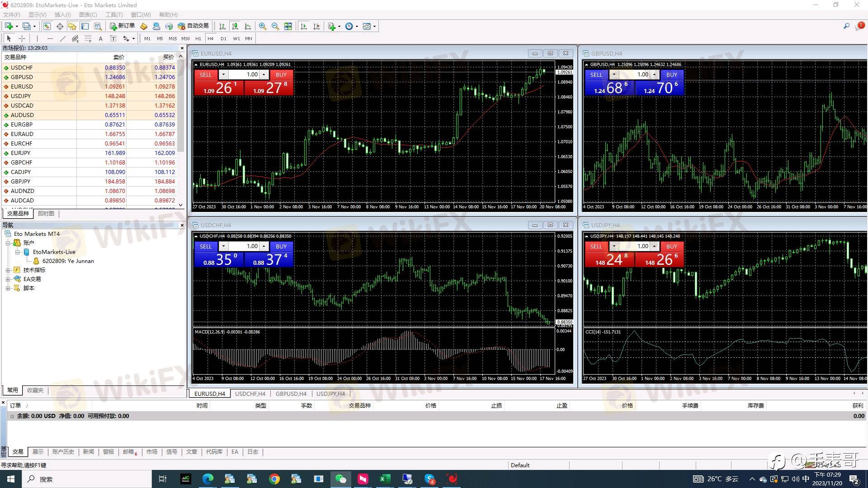868x488 pixels.
Task: Open the Signals toolbar icon
Action: pos(169,26)
